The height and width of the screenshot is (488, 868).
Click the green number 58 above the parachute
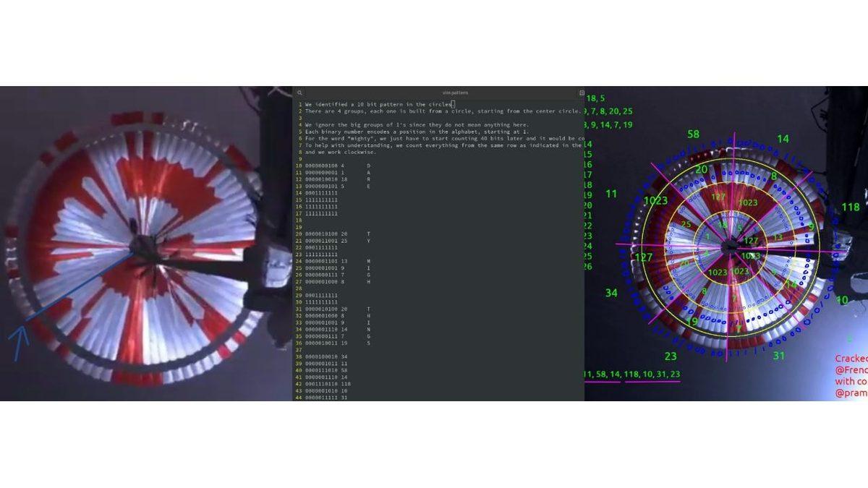point(693,134)
